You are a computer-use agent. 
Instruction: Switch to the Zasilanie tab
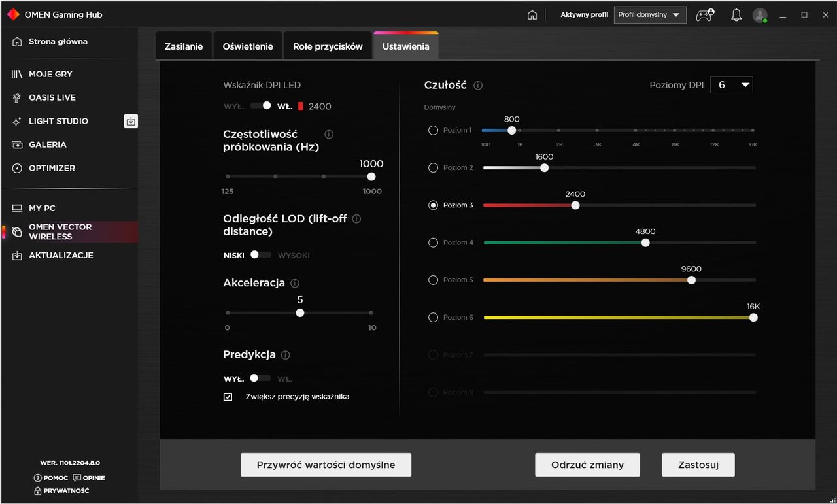[x=184, y=46]
